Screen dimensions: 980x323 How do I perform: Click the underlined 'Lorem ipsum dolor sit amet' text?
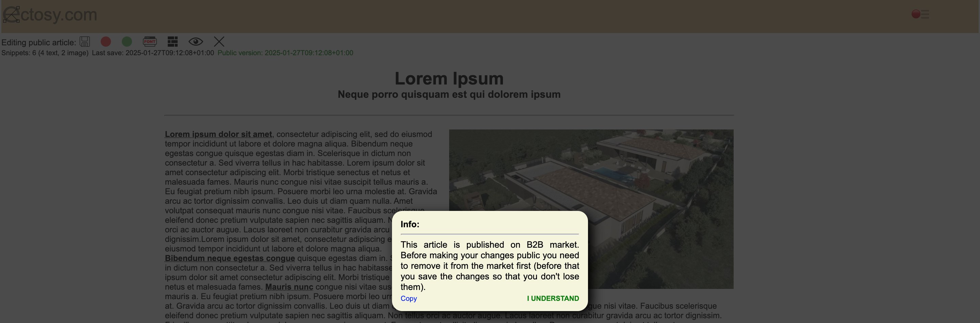tap(218, 134)
